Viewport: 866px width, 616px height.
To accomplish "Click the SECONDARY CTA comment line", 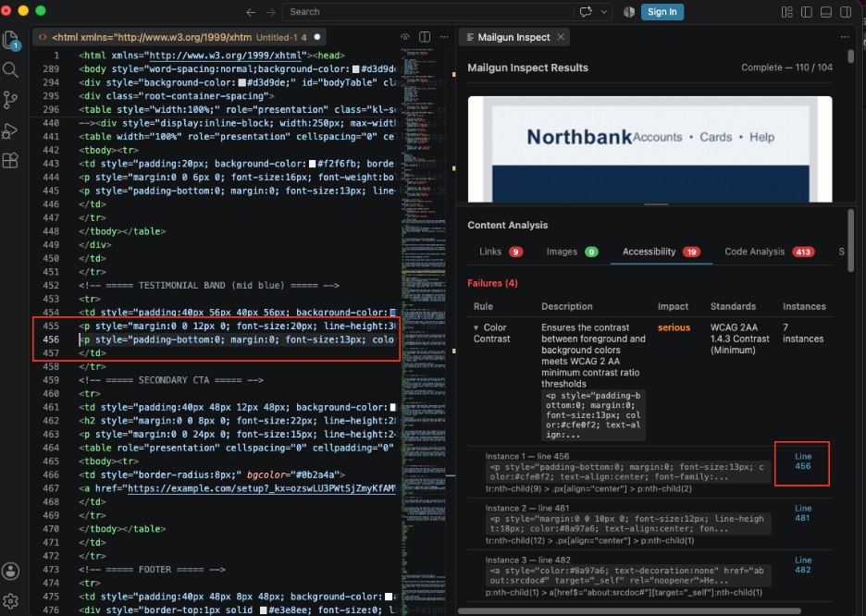I will 171,380.
